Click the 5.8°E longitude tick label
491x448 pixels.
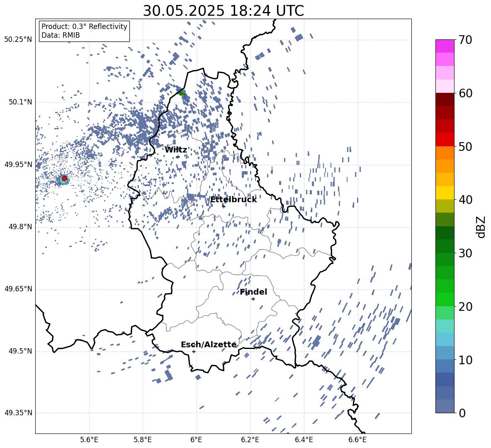(143, 440)
